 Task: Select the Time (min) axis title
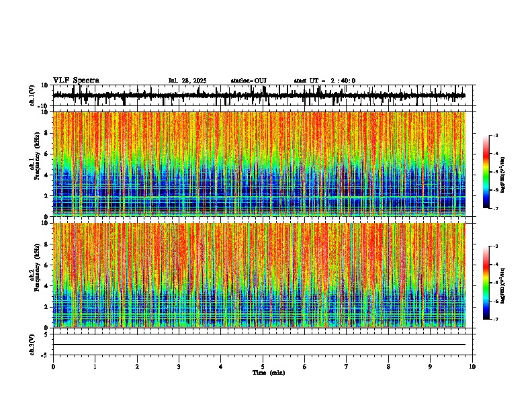coord(269,373)
